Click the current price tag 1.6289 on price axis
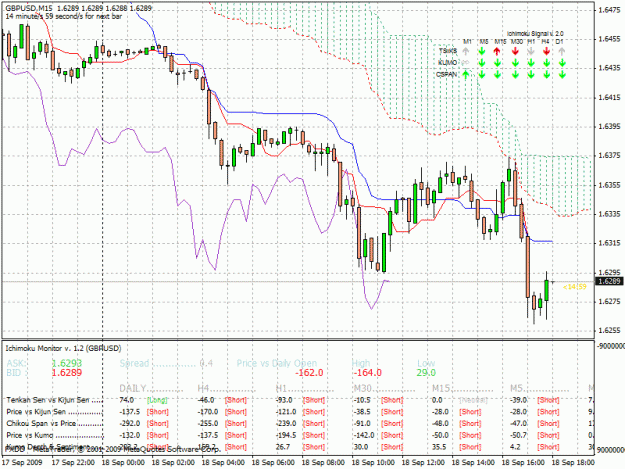 coord(609,281)
